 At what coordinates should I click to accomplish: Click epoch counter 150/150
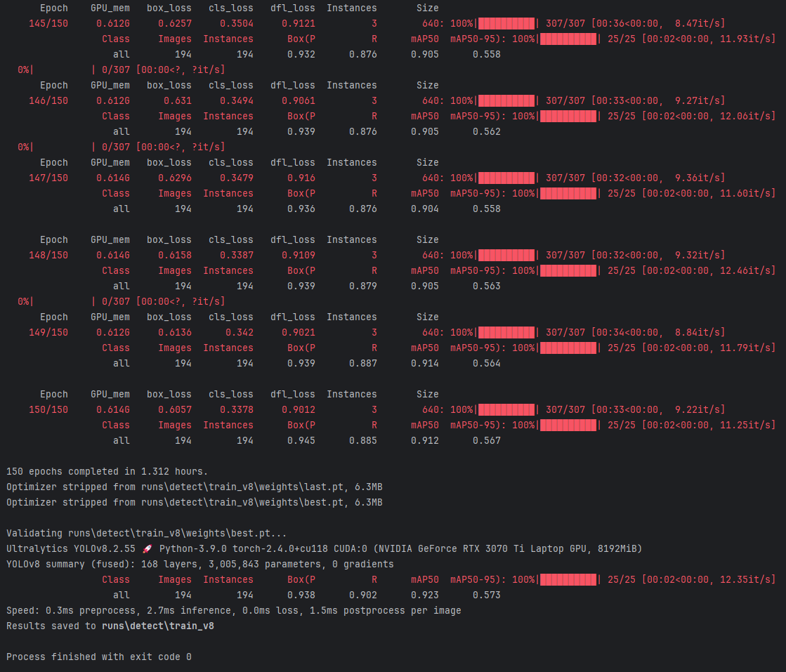pyautogui.click(x=48, y=409)
